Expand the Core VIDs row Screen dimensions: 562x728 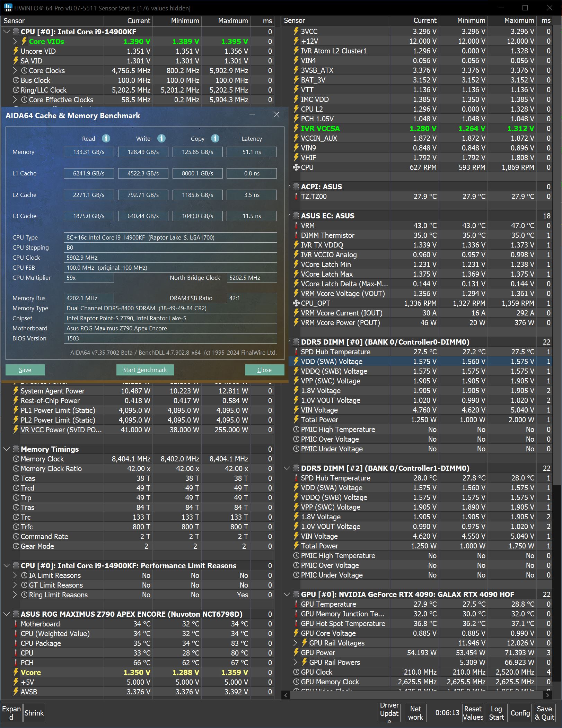pos(15,41)
